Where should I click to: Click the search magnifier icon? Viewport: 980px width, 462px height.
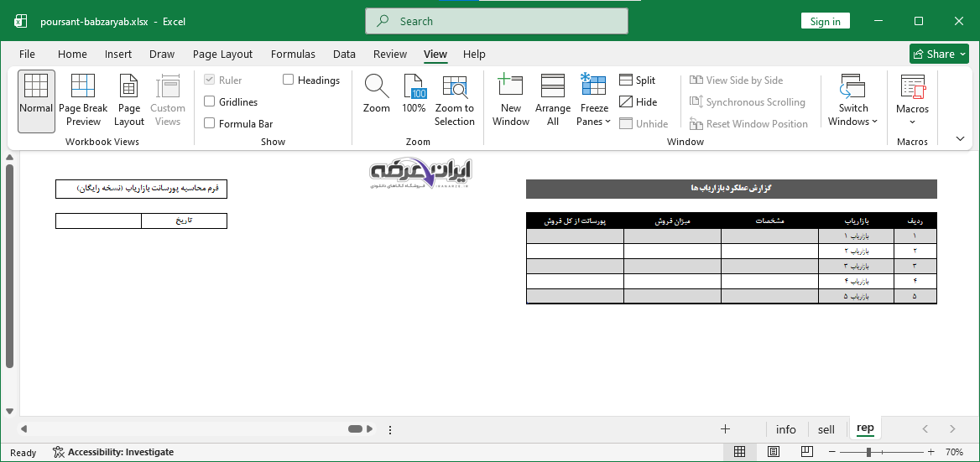[383, 21]
